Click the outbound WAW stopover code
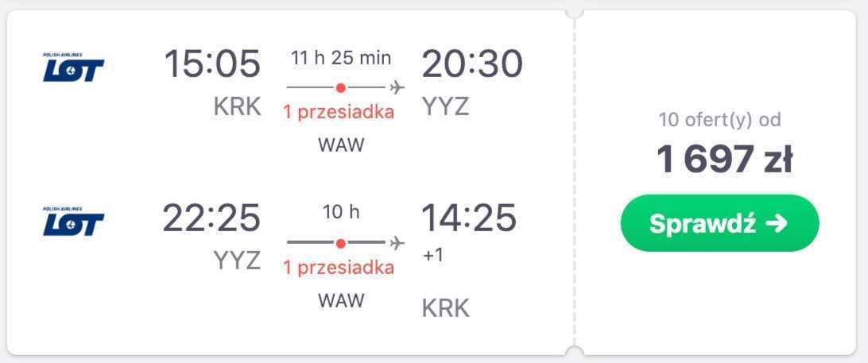 tap(342, 145)
